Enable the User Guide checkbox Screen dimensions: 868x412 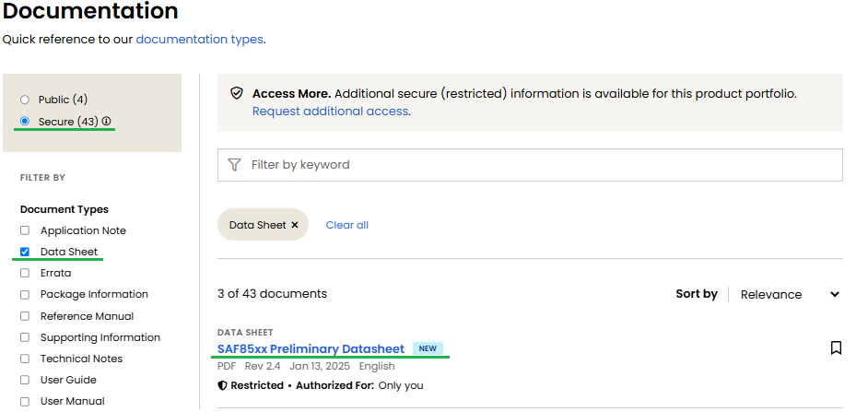(25, 380)
